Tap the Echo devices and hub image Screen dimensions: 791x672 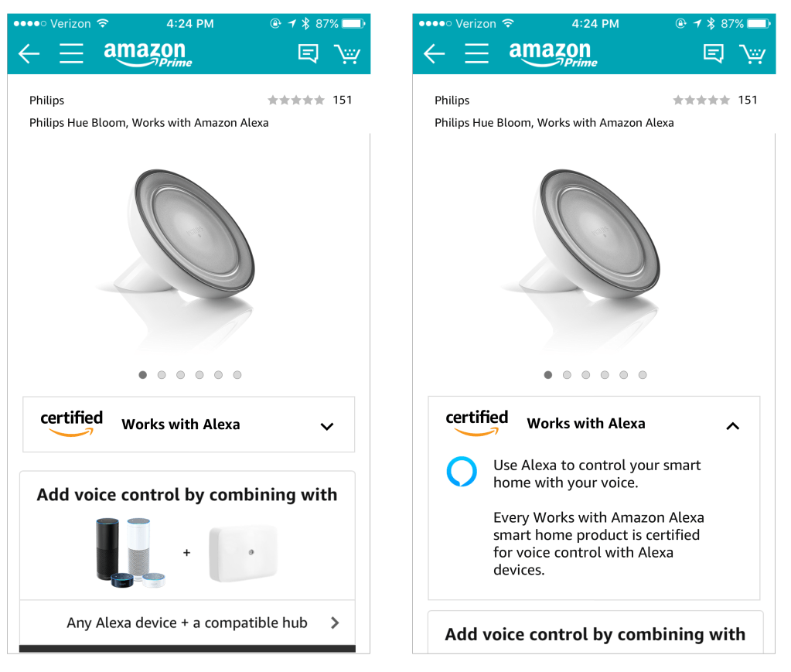click(x=186, y=552)
